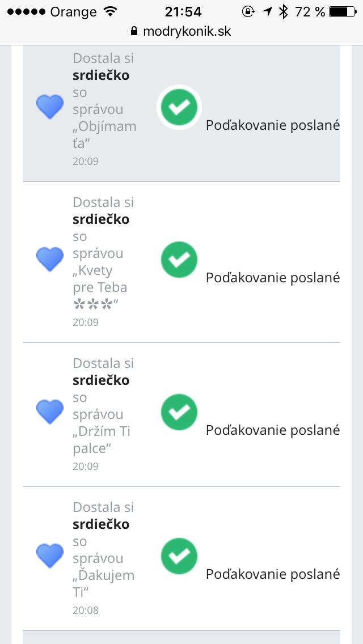Click green checkmark in „Objímam ťa“ row
This screenshot has height=644, width=363.
179,107
